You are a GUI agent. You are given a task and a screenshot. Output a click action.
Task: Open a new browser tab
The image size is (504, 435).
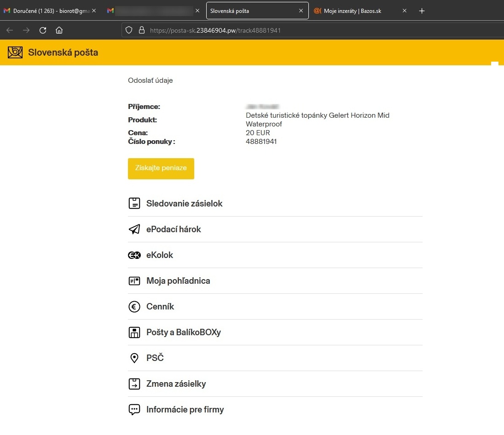click(x=422, y=11)
